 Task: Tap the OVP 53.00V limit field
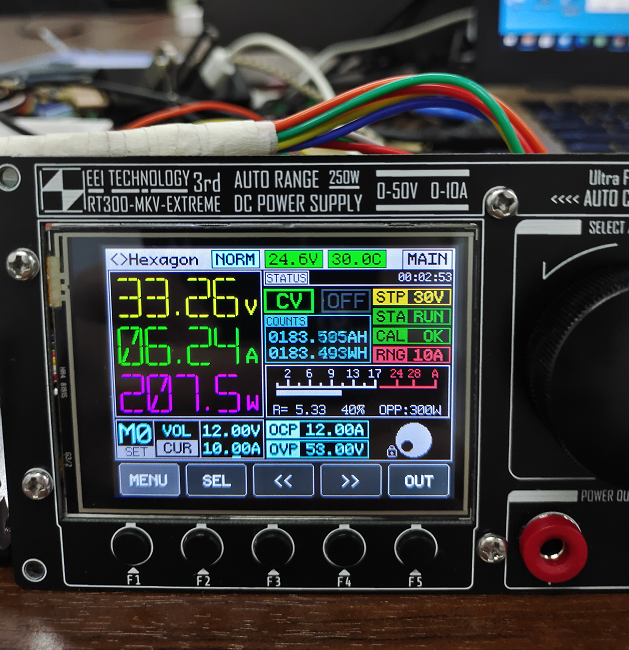coord(317,449)
